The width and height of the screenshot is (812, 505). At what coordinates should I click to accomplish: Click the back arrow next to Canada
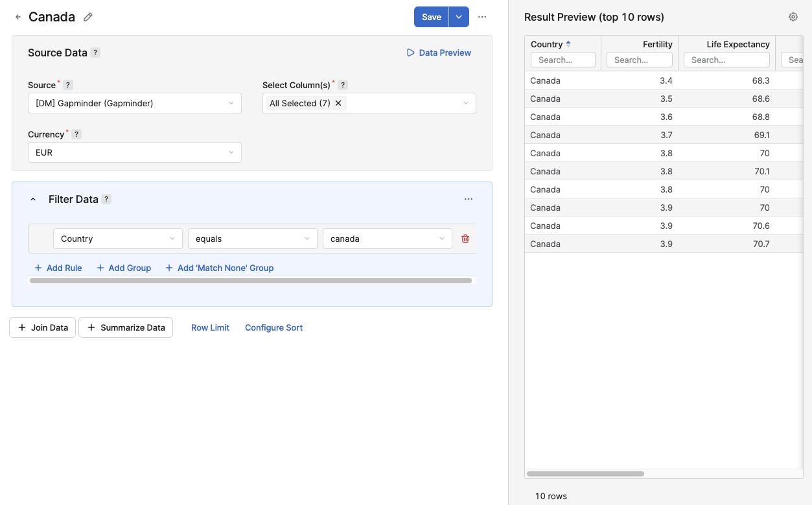18,17
